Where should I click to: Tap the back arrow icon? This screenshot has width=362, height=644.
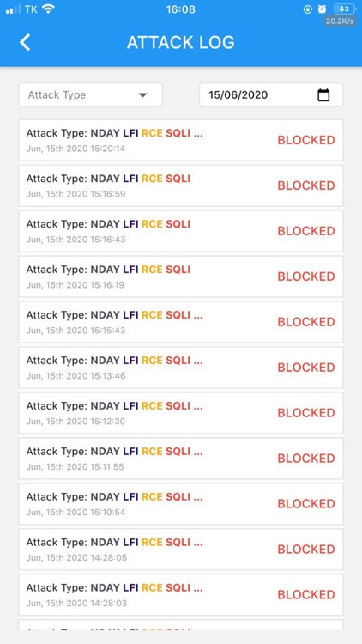(25, 42)
